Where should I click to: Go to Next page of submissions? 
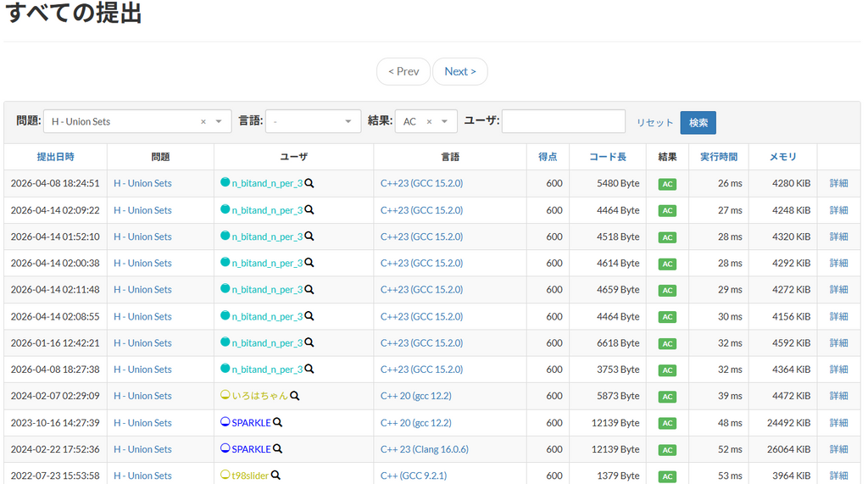coord(459,71)
